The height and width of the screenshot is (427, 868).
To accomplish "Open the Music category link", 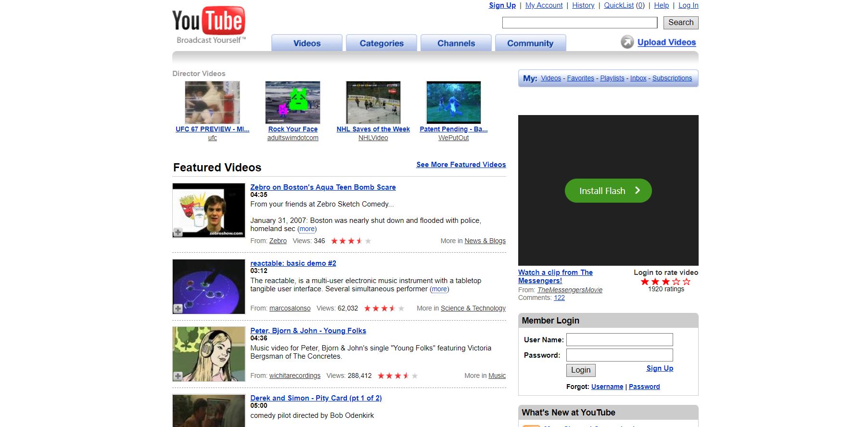I will click(497, 375).
